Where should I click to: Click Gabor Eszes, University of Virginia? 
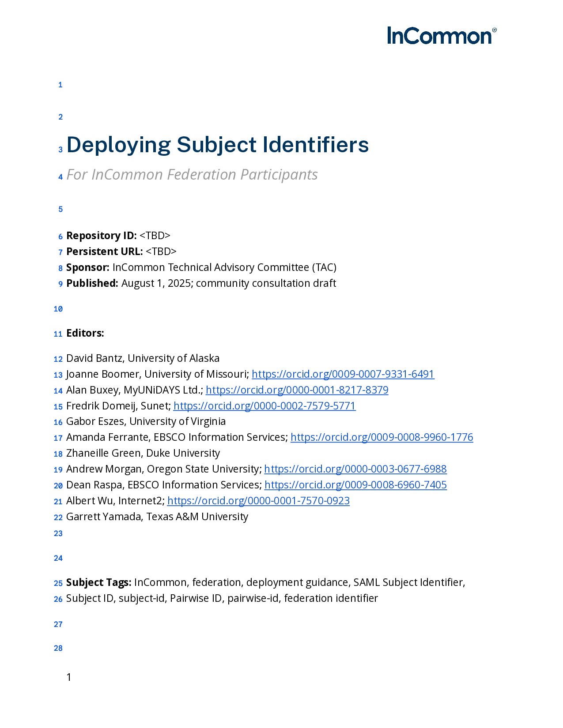pos(146,421)
